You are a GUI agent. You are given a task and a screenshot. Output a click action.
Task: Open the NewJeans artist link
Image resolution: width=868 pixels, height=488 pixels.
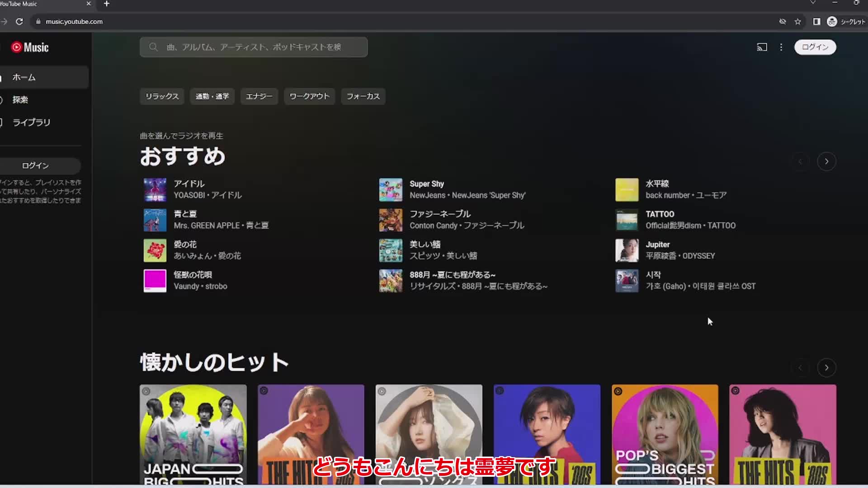[x=428, y=195]
